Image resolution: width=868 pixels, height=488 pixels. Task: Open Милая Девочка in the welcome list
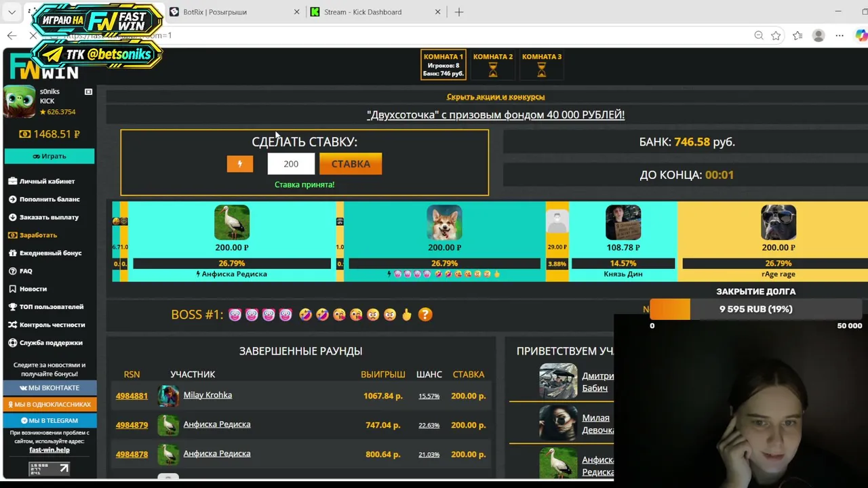597,424
